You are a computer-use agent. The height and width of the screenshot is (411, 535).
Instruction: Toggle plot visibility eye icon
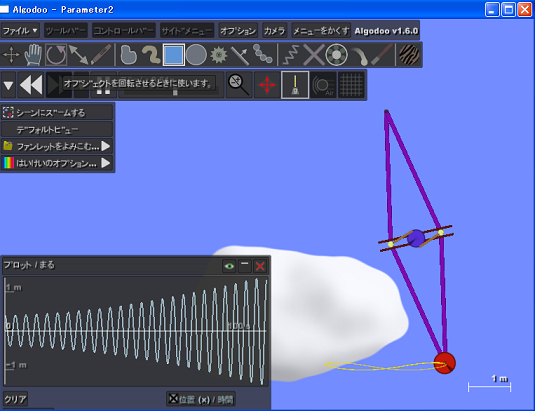click(x=229, y=266)
